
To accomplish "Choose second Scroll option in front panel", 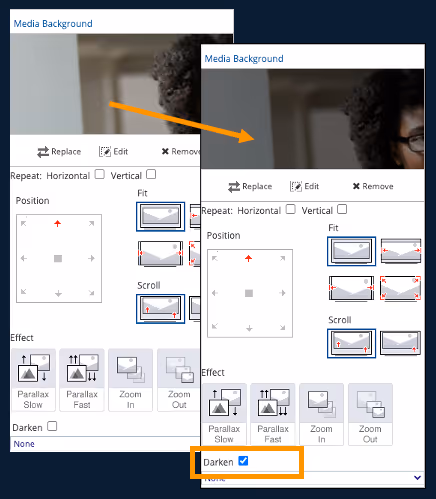I will 401,343.
